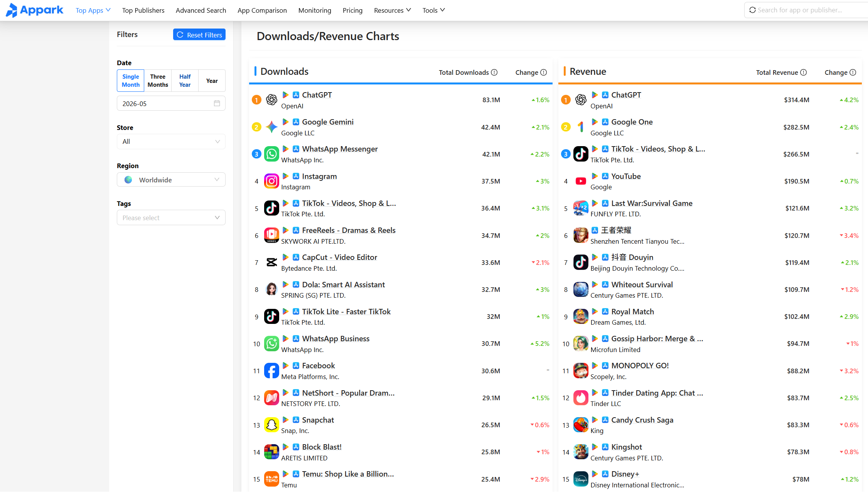Open App Comparison page
The width and height of the screenshot is (868, 492).
tap(262, 10)
